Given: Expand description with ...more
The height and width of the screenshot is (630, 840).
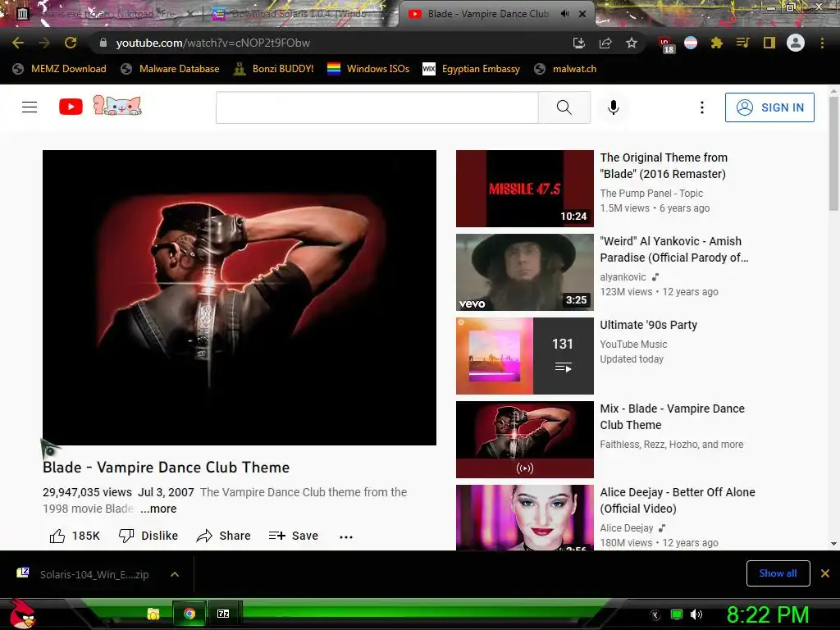Looking at the screenshot, I should (158, 509).
